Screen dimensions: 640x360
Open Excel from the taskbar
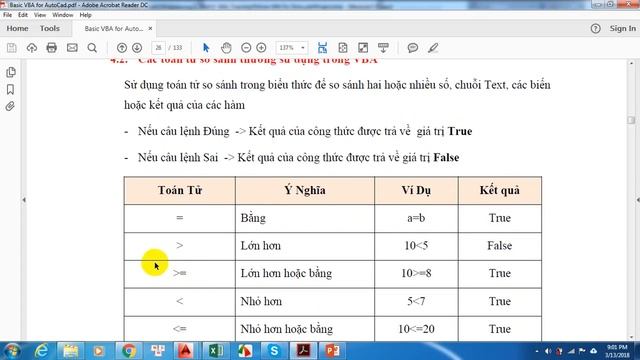(x=216, y=351)
